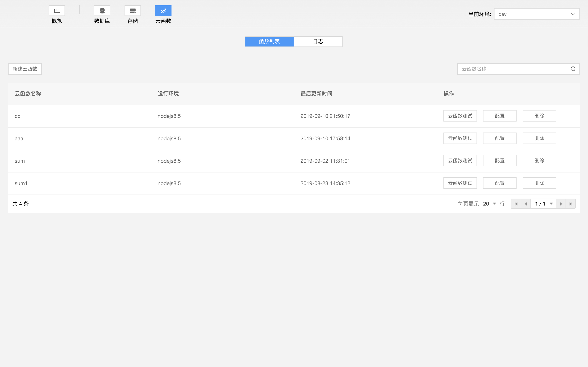Go to next page arrow icon
Viewport: 588px width, 367px height.
(x=561, y=204)
